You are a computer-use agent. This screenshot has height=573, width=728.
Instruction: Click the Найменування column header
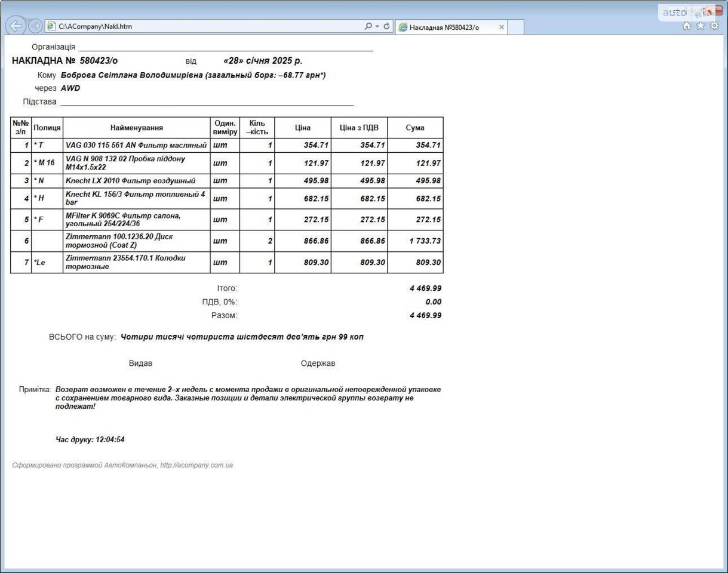(136, 128)
